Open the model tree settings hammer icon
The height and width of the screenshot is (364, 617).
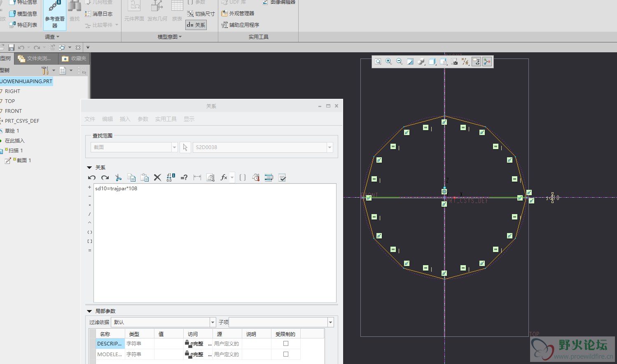(45, 70)
